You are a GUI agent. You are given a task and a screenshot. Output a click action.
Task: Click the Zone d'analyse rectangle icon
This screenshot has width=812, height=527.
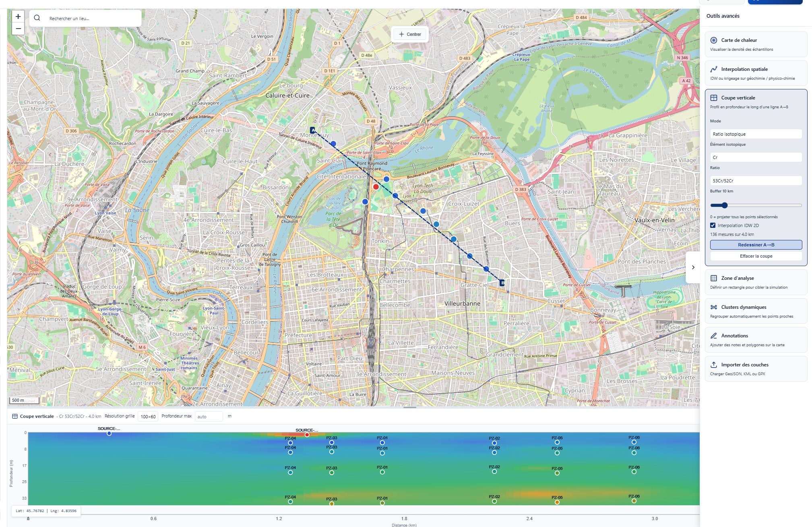point(714,278)
